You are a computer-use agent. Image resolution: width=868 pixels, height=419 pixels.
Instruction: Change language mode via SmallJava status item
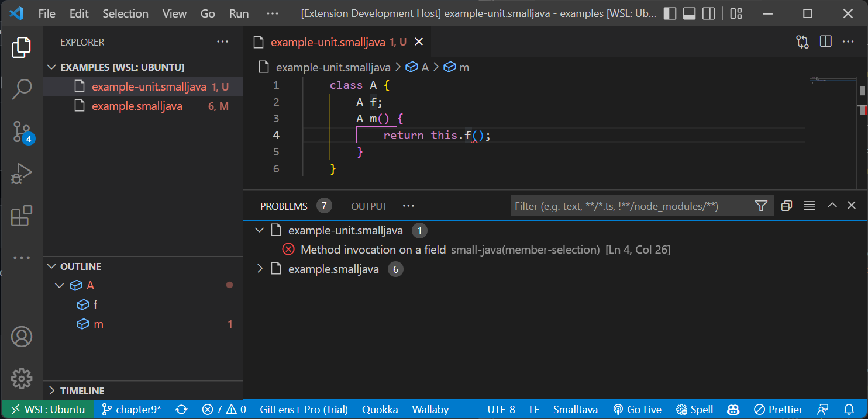[x=576, y=410]
